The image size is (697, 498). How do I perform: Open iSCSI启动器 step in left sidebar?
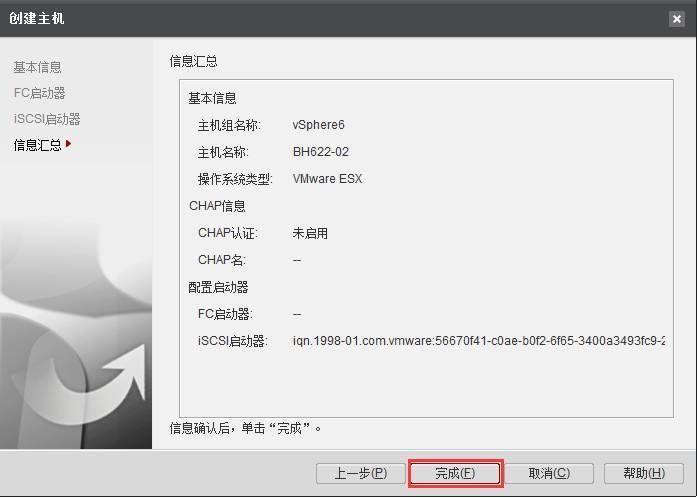click(x=46, y=119)
